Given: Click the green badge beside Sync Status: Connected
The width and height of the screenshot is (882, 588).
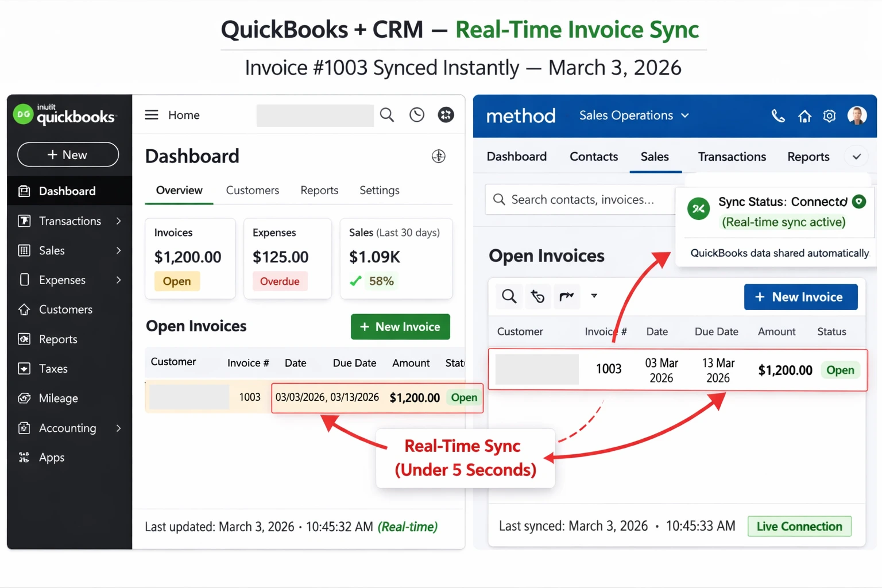Looking at the screenshot, I should tap(859, 202).
